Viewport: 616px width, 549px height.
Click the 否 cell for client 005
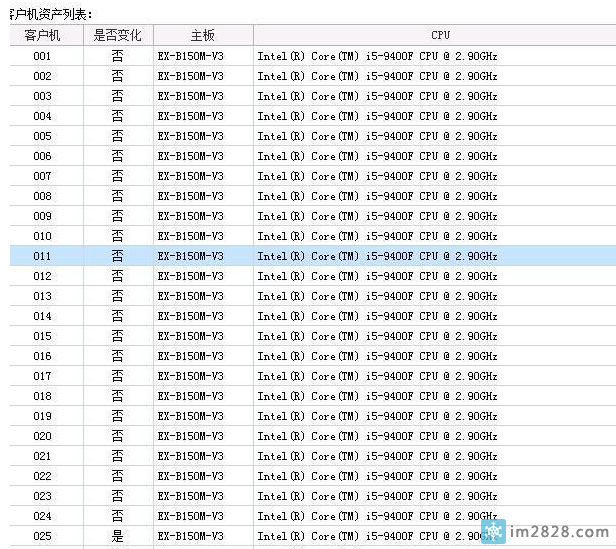[x=117, y=136]
